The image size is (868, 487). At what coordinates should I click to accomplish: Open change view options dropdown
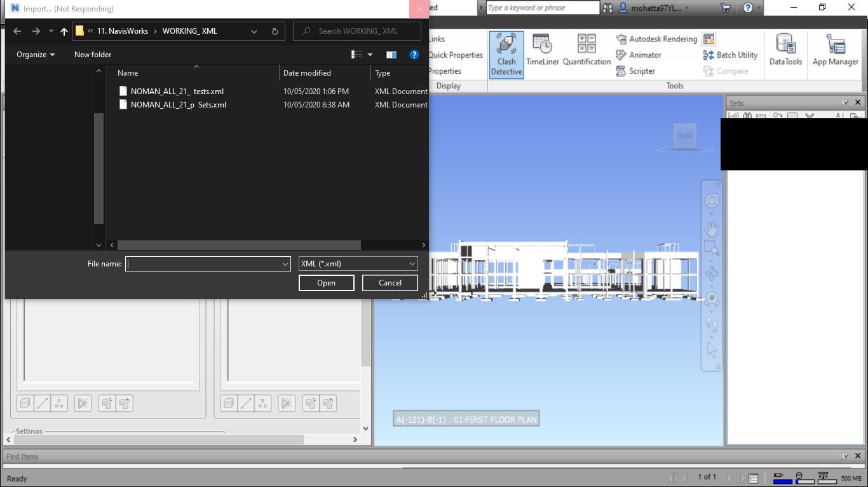coord(370,55)
